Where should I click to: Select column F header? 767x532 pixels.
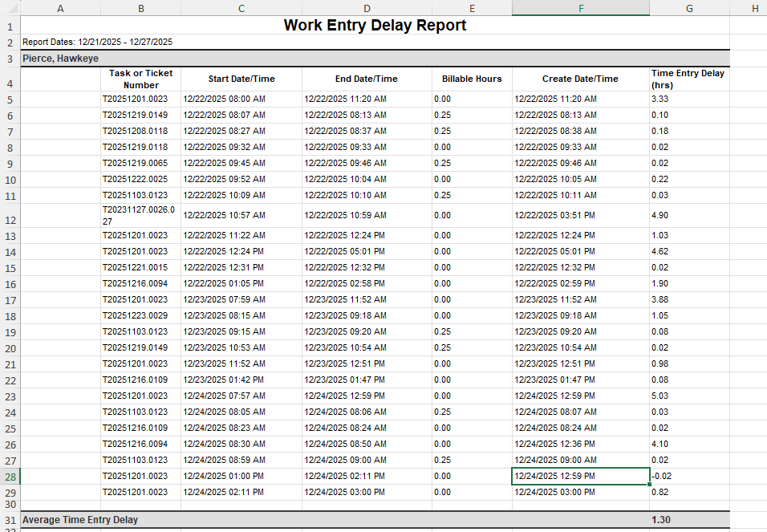click(580, 8)
